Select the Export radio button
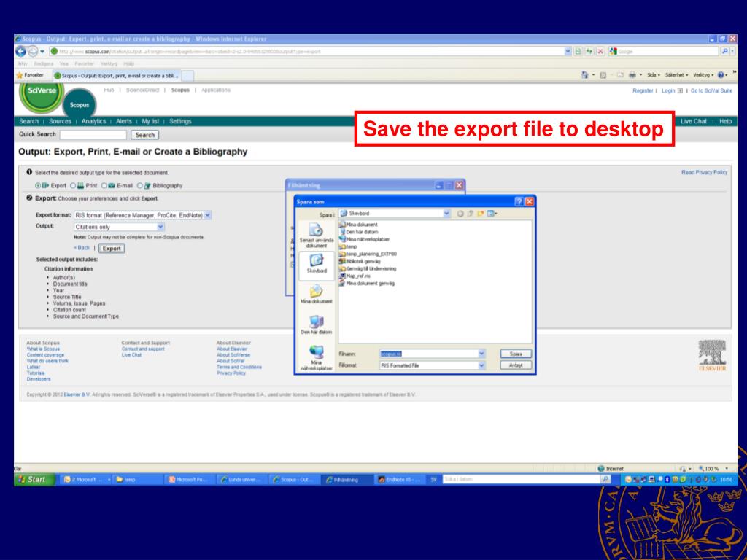Image resolution: width=747 pixels, height=560 pixels. [38, 186]
